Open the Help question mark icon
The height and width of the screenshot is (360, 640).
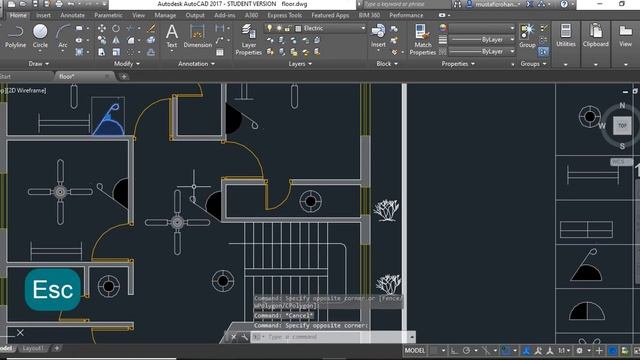coord(564,4)
